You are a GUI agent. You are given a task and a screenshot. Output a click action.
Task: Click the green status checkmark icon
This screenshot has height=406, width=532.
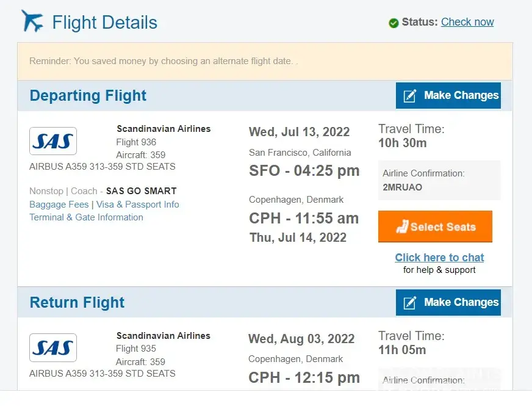point(394,23)
